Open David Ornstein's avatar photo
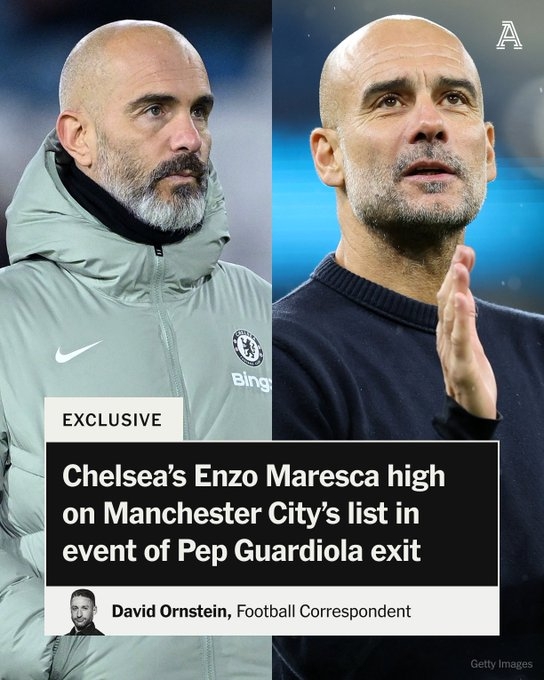Screen dimensions: 544x680 [84, 611]
